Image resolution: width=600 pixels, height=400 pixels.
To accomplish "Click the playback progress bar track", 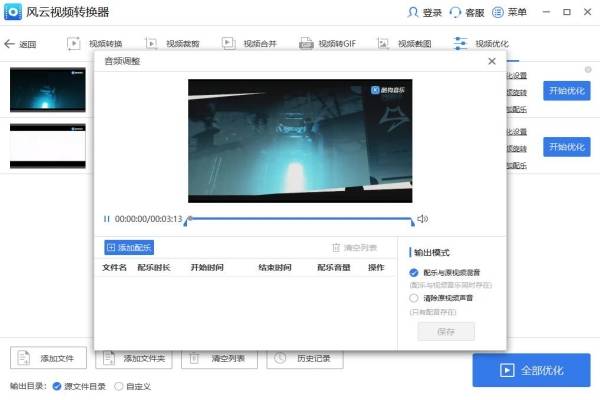I will tap(300, 219).
